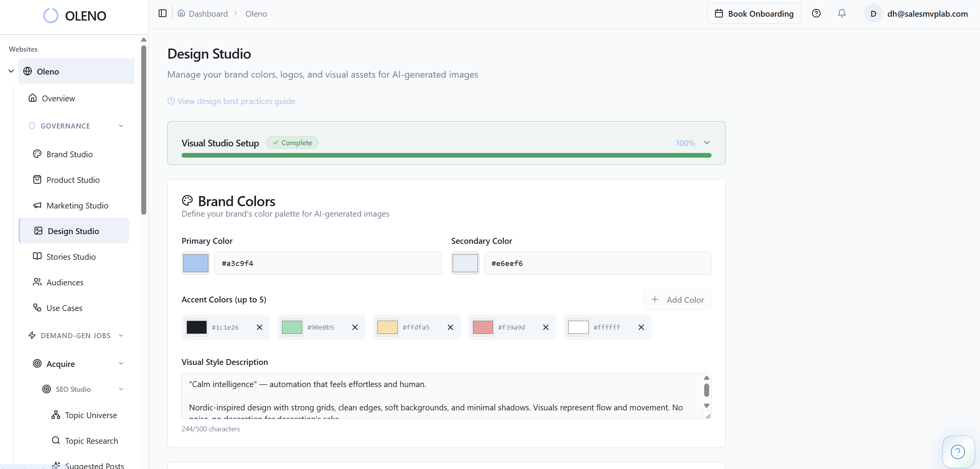980x469 pixels.
Task: Remove the #1c1e26 accent color
Action: click(260, 327)
